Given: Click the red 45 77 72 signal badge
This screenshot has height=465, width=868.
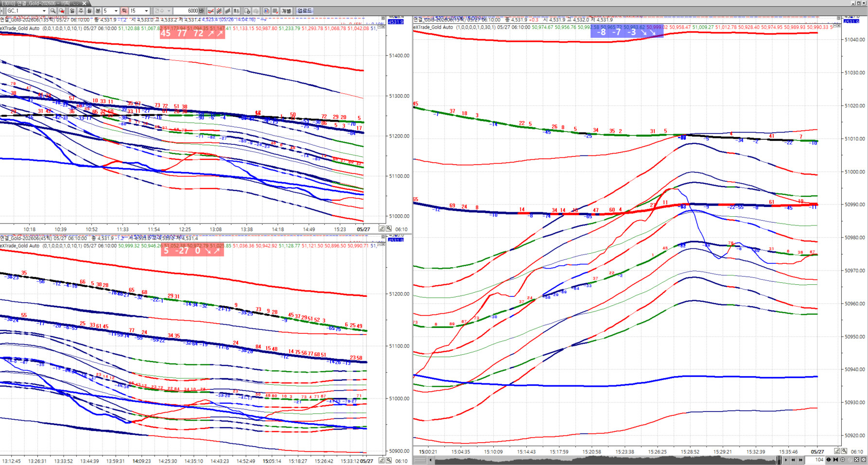Looking at the screenshot, I should pyautogui.click(x=192, y=33).
